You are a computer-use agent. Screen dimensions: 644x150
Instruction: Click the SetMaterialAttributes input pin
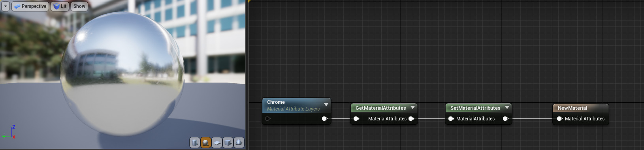[x=451, y=118]
